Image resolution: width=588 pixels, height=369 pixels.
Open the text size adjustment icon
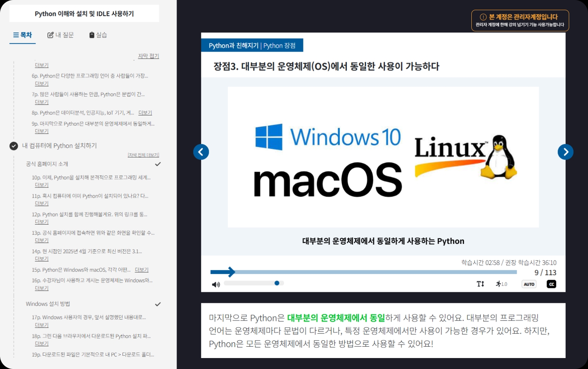[480, 284]
